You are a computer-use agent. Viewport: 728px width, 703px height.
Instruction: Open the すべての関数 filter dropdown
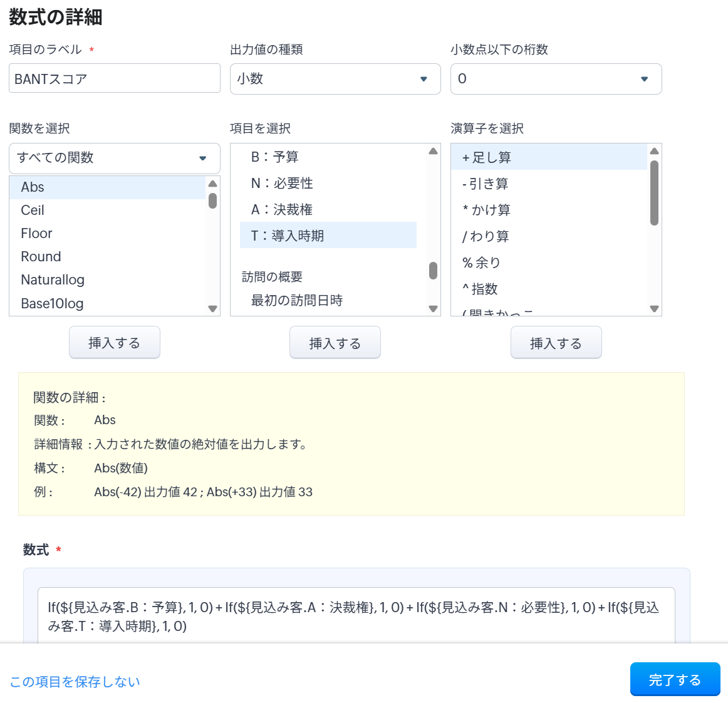pos(115,158)
